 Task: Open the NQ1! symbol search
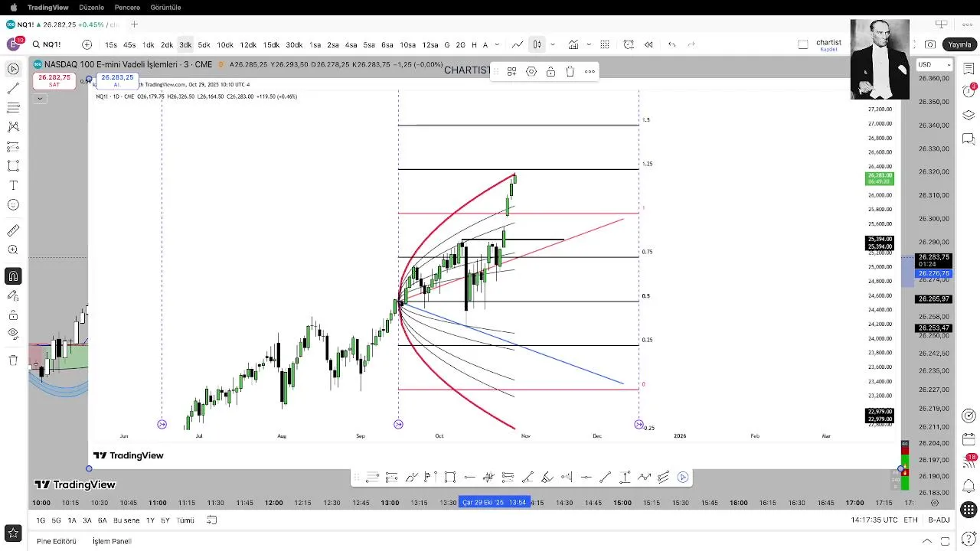tap(47, 44)
